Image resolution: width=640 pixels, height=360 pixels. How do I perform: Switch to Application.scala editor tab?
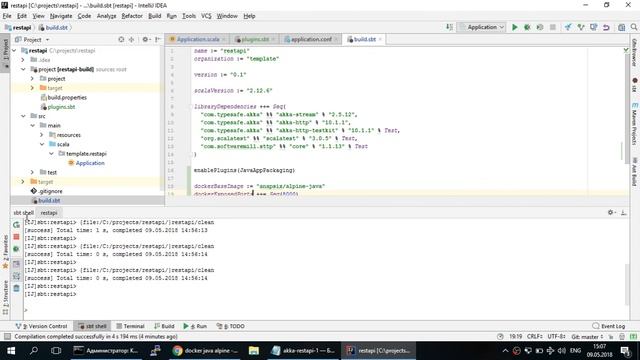[197, 40]
